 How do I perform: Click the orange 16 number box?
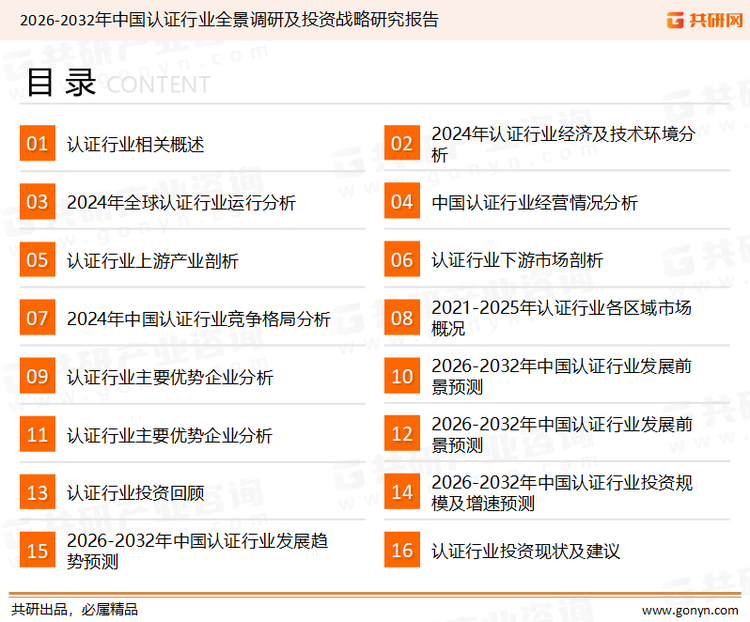pos(402,550)
